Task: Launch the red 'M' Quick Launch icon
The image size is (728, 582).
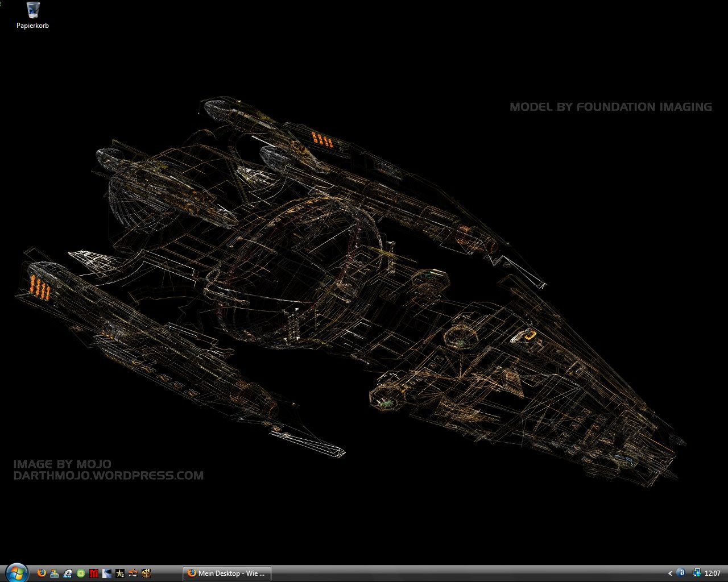Action: click(94, 573)
